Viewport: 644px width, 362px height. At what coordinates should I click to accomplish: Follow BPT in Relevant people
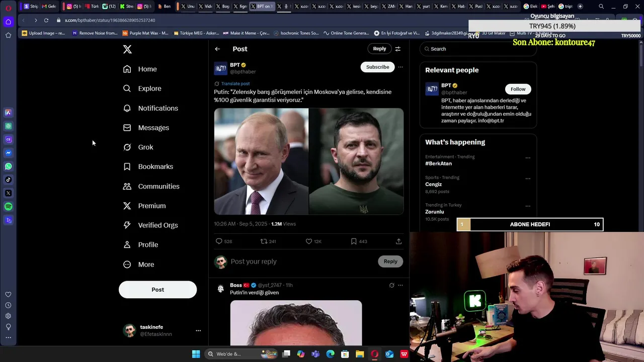518,89
